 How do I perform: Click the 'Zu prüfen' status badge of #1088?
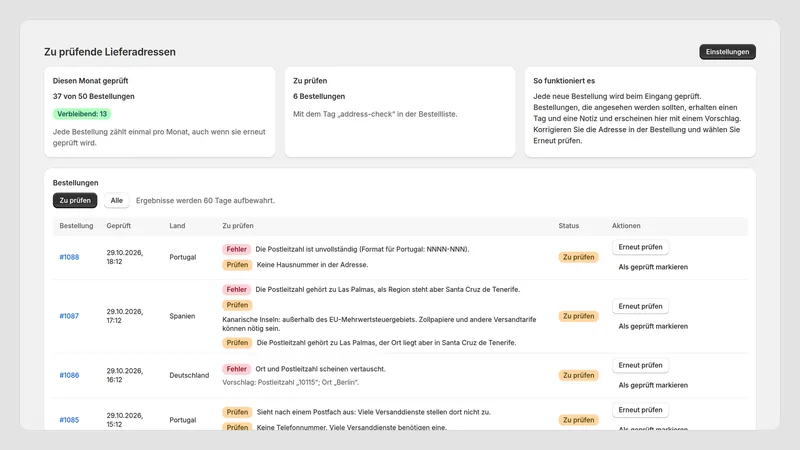(579, 257)
